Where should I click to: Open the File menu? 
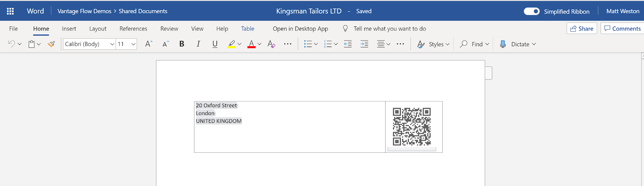tap(13, 29)
